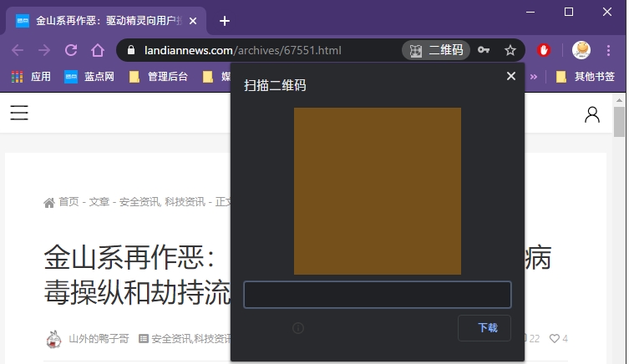Open 应用 apps bookmark
Screen dimensions: 629x364
31,77
